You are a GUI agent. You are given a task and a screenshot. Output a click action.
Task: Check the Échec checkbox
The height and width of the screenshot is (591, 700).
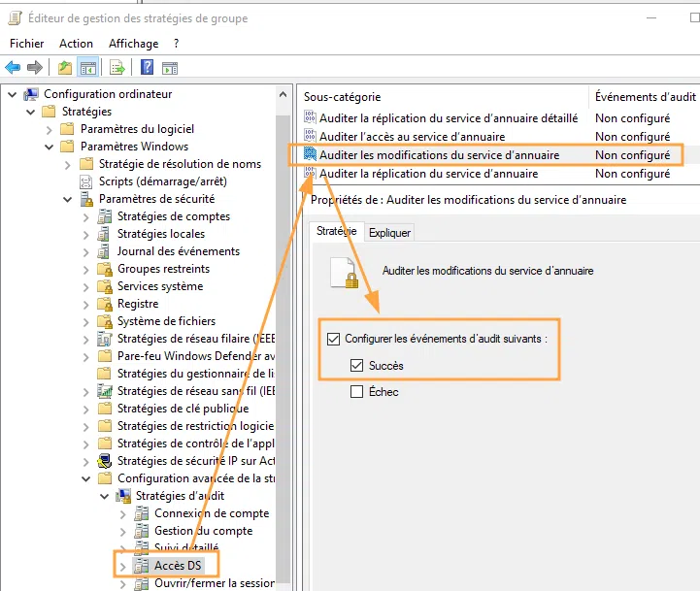point(356,391)
